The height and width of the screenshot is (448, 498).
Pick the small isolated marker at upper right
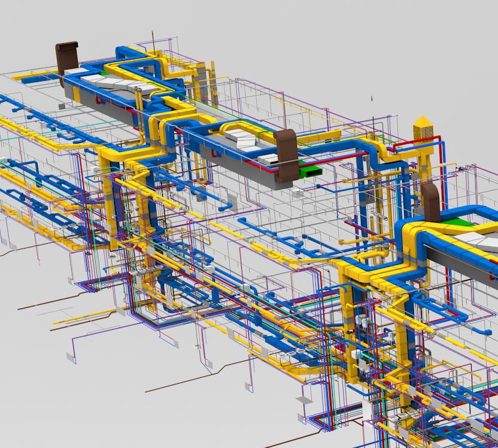click(372, 97)
